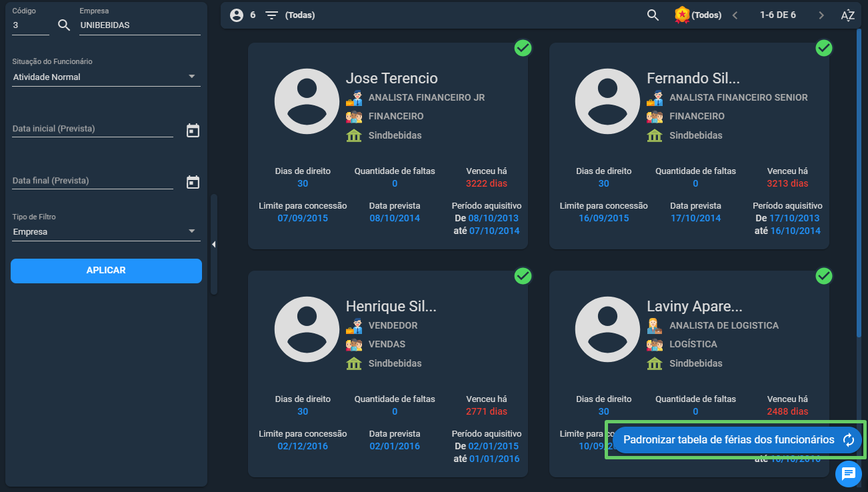Toggle green checkmark on Jose Terencio card
Screen dimensions: 868x492
(523, 48)
